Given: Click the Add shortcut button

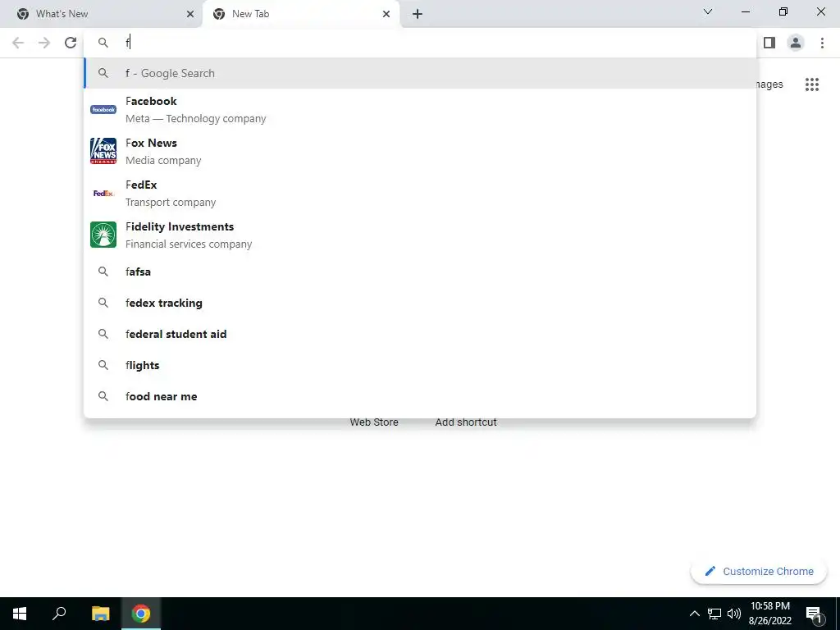Looking at the screenshot, I should tap(466, 422).
